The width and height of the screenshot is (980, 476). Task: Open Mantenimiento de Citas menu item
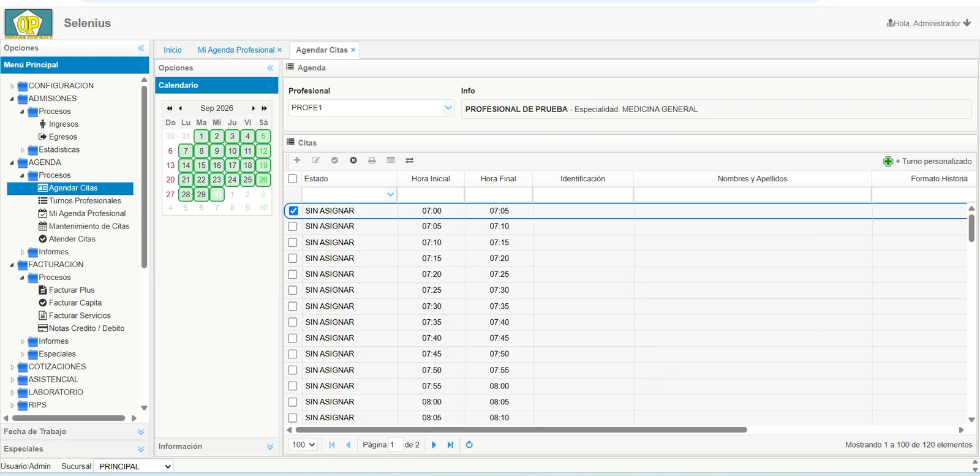coord(89,226)
